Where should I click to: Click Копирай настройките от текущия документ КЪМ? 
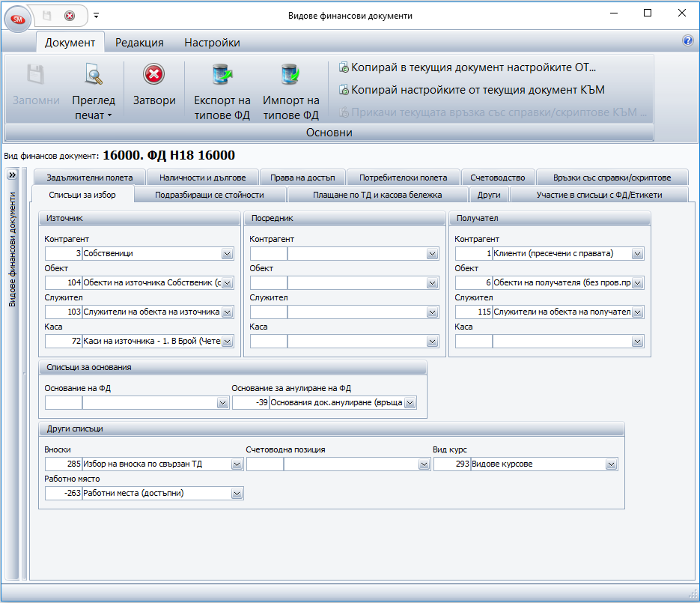coord(472,90)
